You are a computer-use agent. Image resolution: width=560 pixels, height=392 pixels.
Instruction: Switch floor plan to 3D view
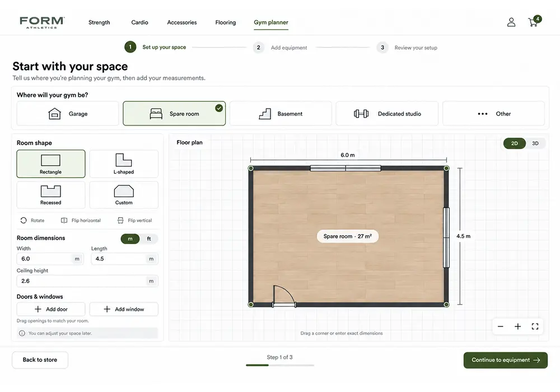click(x=535, y=143)
